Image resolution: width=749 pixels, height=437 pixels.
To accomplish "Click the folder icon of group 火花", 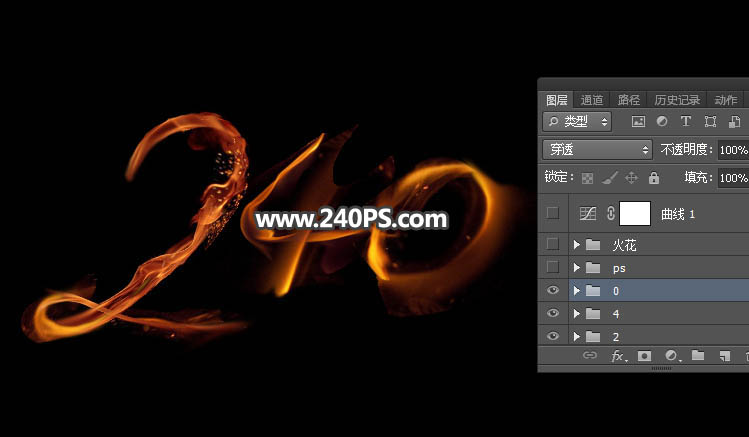I will pyautogui.click(x=593, y=245).
